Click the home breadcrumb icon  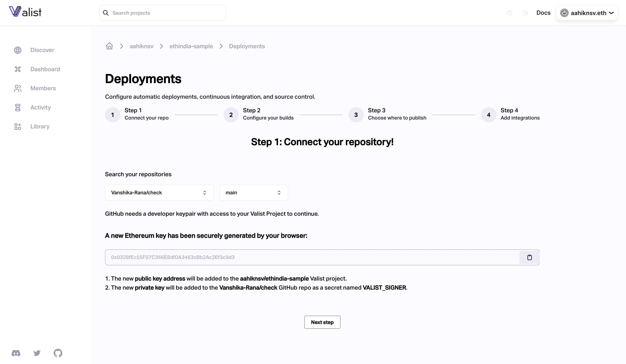pyautogui.click(x=109, y=46)
